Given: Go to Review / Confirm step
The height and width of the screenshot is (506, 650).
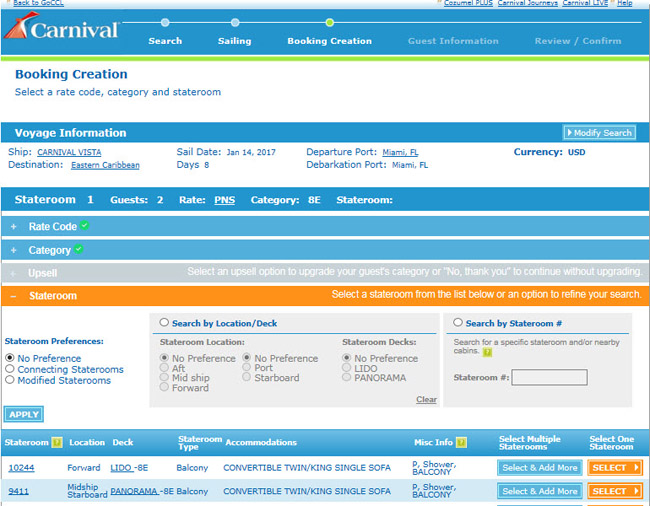Looking at the screenshot, I should 578,41.
